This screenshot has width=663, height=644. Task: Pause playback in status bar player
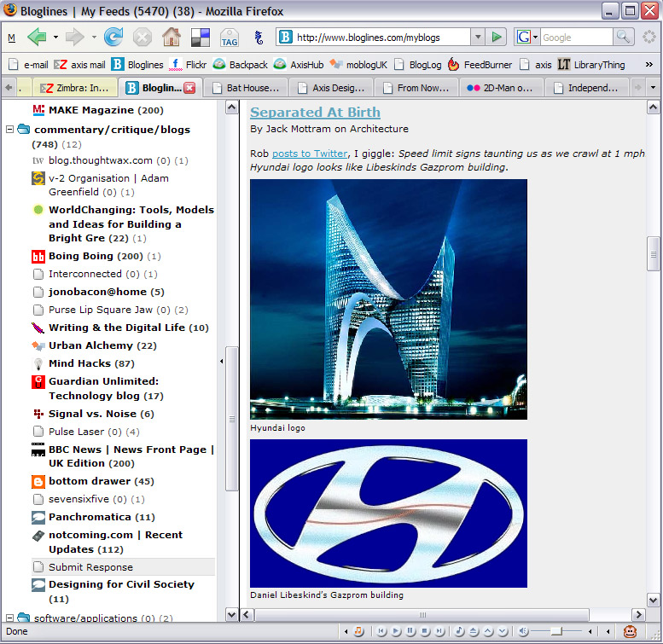(x=410, y=631)
